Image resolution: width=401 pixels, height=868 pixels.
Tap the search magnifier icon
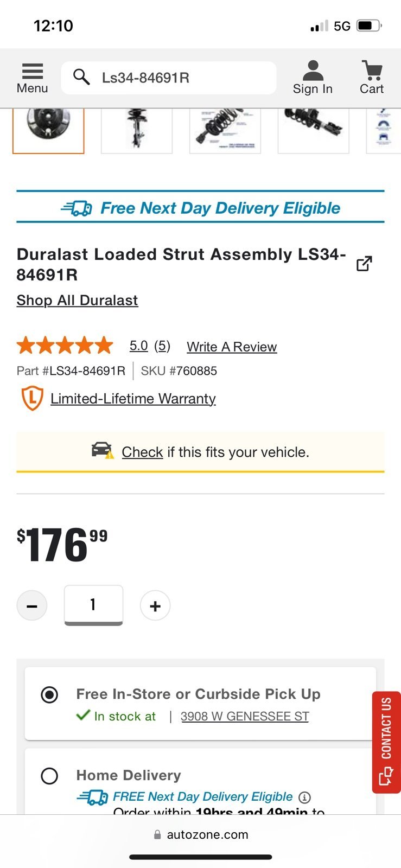[x=81, y=77]
